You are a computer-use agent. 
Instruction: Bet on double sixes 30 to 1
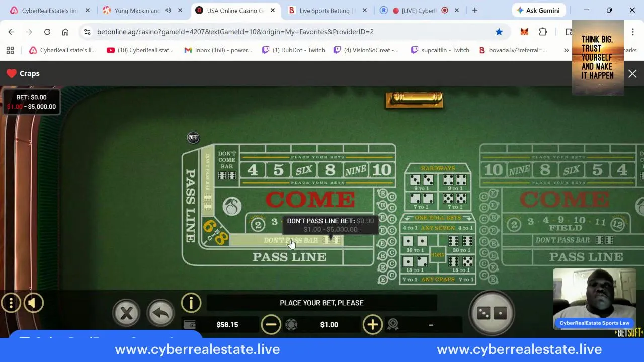tap(461, 244)
